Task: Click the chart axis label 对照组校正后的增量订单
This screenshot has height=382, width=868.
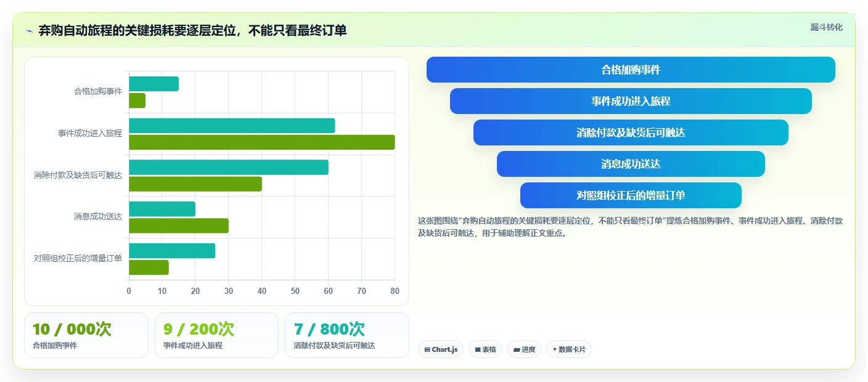Action: click(x=78, y=258)
